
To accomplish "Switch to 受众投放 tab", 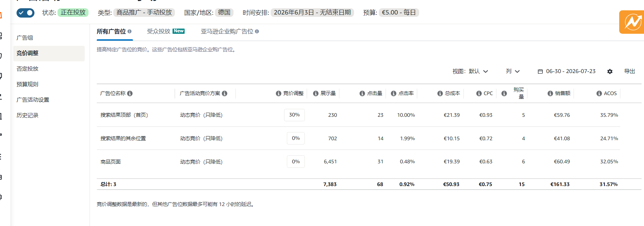I will click(159, 31).
